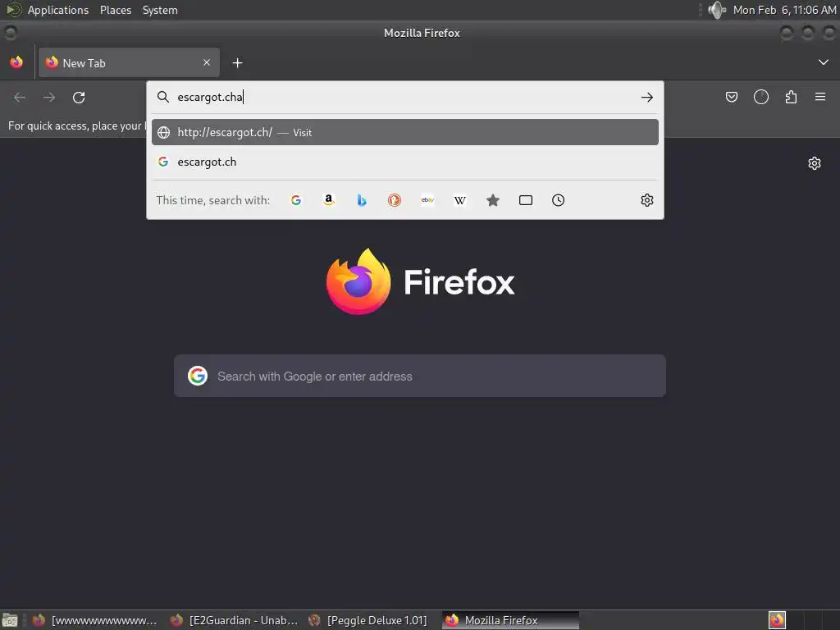The height and width of the screenshot is (630, 840).
Task: Reload the current page
Action: (79, 98)
